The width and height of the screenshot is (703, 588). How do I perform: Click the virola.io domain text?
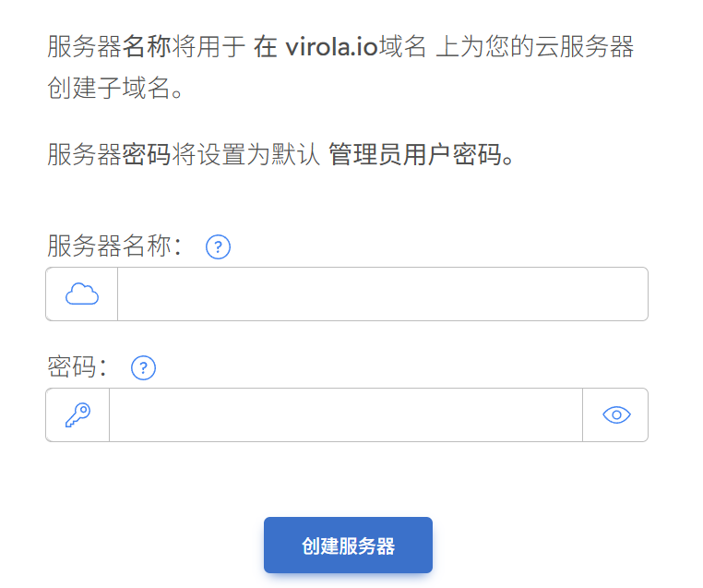point(331,48)
